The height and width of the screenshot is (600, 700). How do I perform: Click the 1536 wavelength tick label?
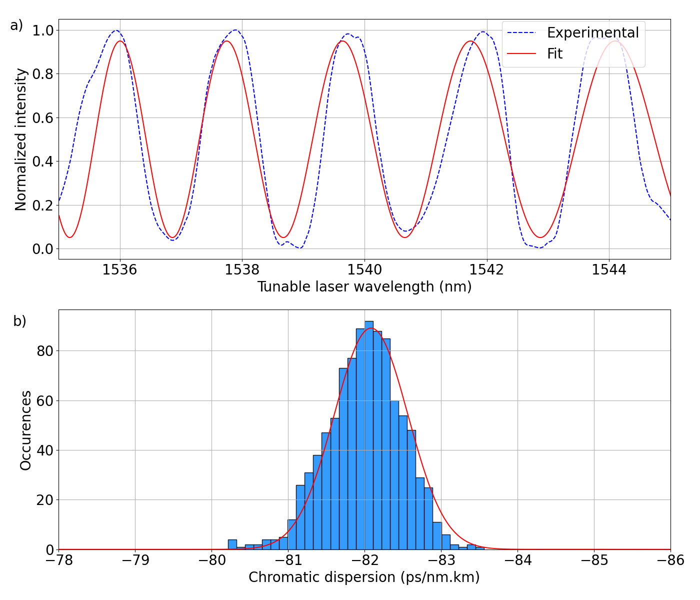[119, 269]
